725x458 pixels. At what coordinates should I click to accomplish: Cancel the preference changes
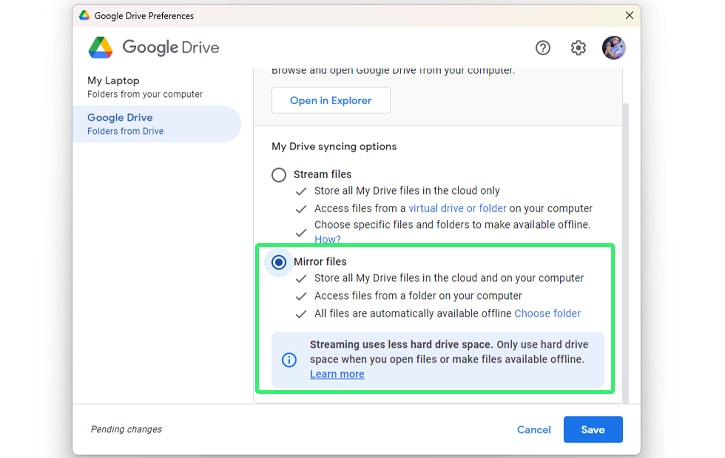(534, 429)
